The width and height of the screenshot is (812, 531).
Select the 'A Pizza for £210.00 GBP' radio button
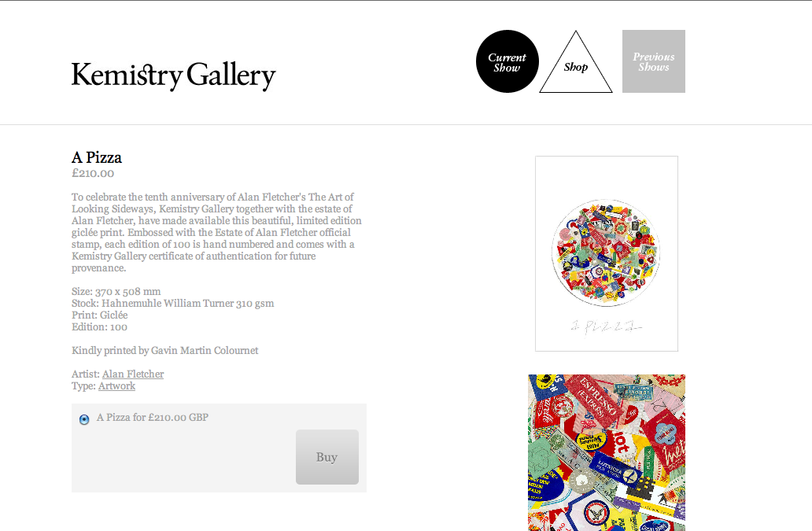pos(84,419)
